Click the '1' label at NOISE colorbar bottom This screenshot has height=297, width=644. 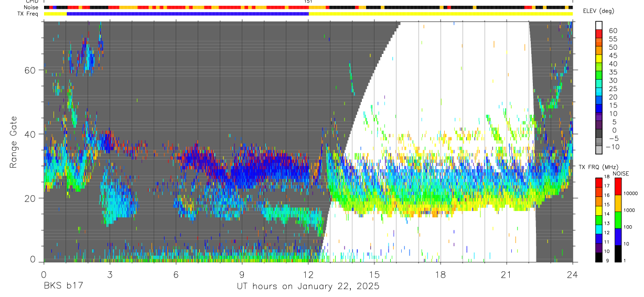(625, 261)
